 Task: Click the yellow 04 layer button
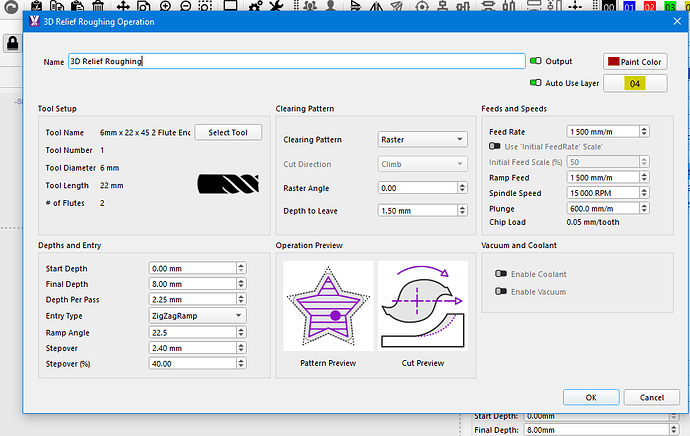tap(635, 84)
